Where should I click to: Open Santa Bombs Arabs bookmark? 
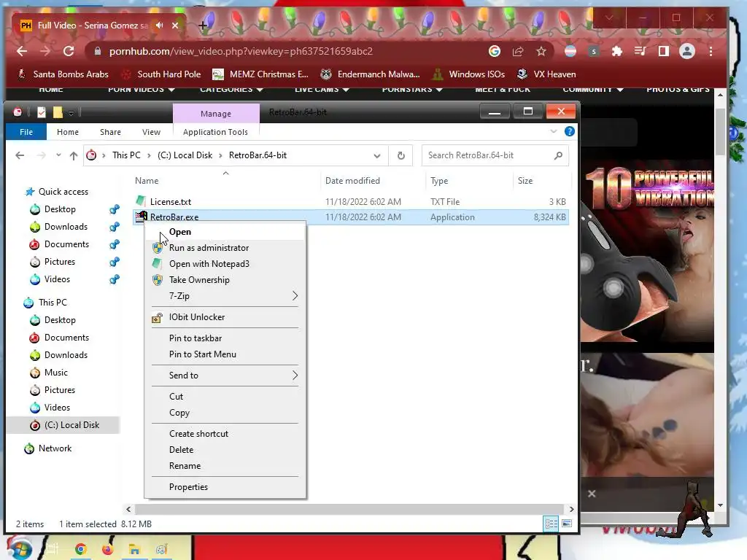pyautogui.click(x=63, y=74)
